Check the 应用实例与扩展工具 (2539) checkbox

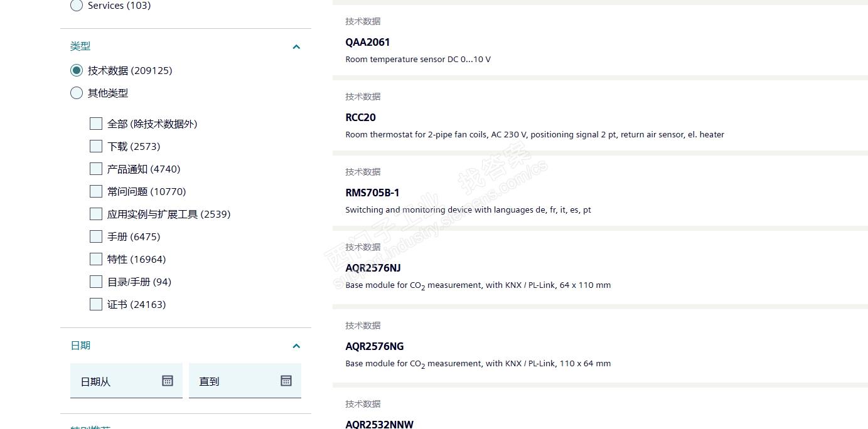pyautogui.click(x=96, y=214)
